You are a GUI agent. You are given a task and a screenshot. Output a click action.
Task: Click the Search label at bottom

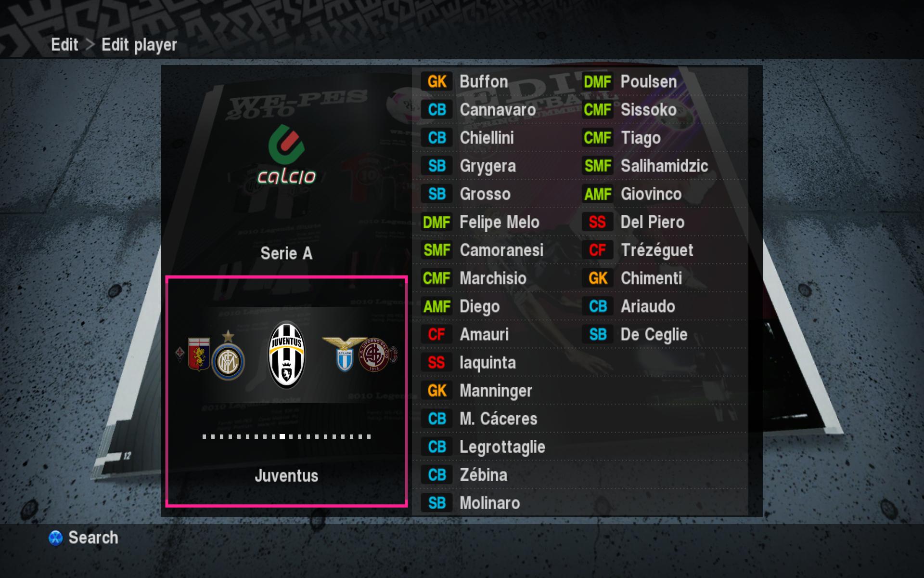click(x=93, y=538)
